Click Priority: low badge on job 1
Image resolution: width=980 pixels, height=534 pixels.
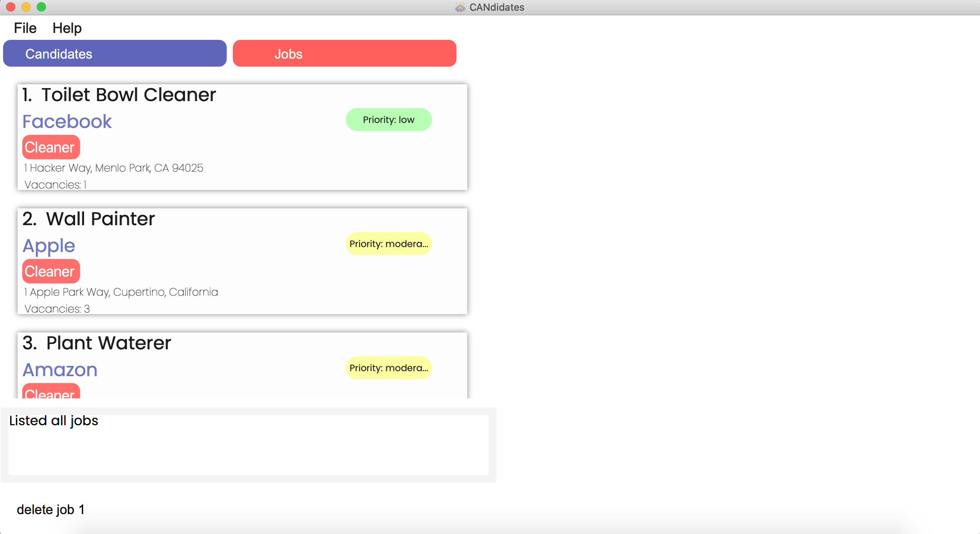(388, 119)
